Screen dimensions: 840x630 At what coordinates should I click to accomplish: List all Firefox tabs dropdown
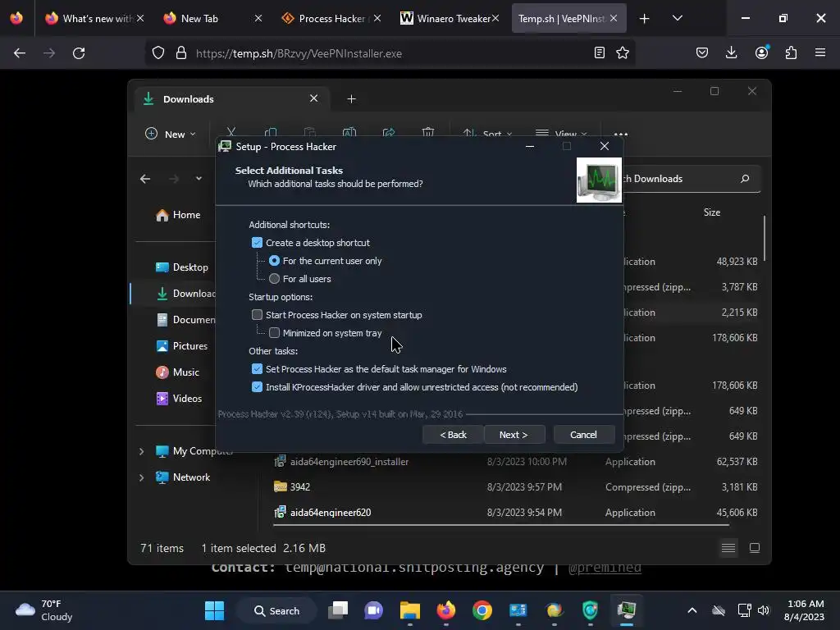pos(677,18)
